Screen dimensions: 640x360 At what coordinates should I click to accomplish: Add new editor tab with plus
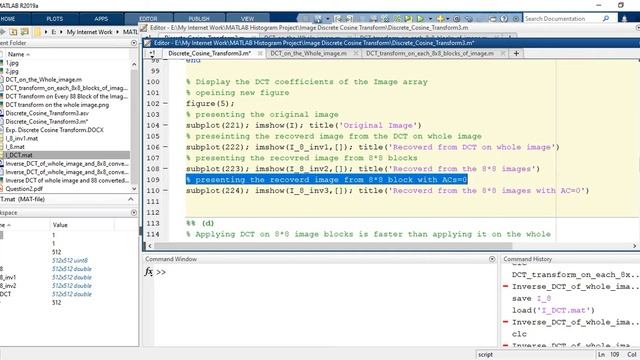click(x=516, y=53)
